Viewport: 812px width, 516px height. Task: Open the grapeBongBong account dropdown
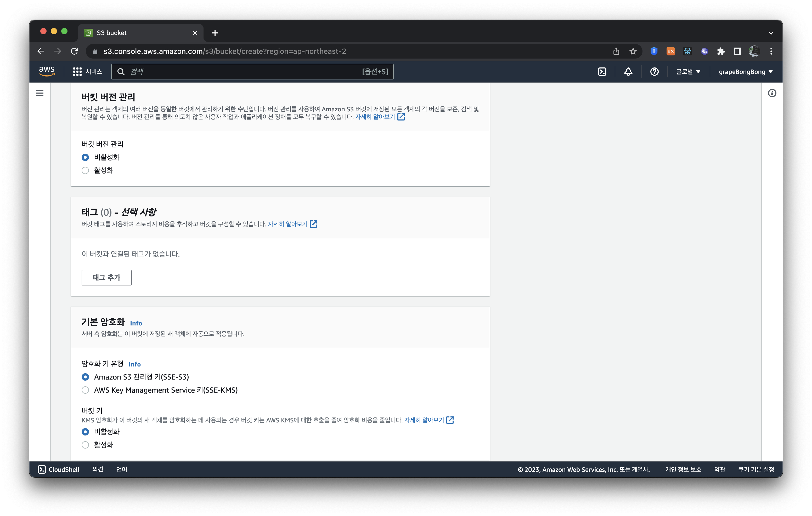click(x=745, y=71)
